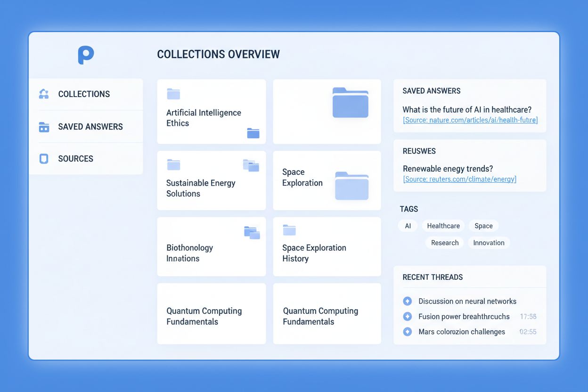Expand the Sustainable Energy Solutions collection
Image resolution: width=588 pixels, height=392 pixels.
(x=211, y=180)
